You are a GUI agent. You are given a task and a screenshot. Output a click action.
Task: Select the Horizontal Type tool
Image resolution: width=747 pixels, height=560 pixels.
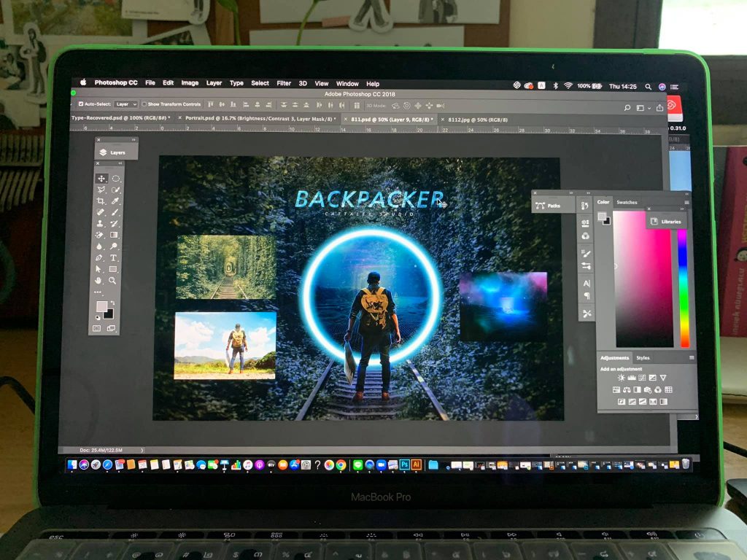tap(114, 257)
